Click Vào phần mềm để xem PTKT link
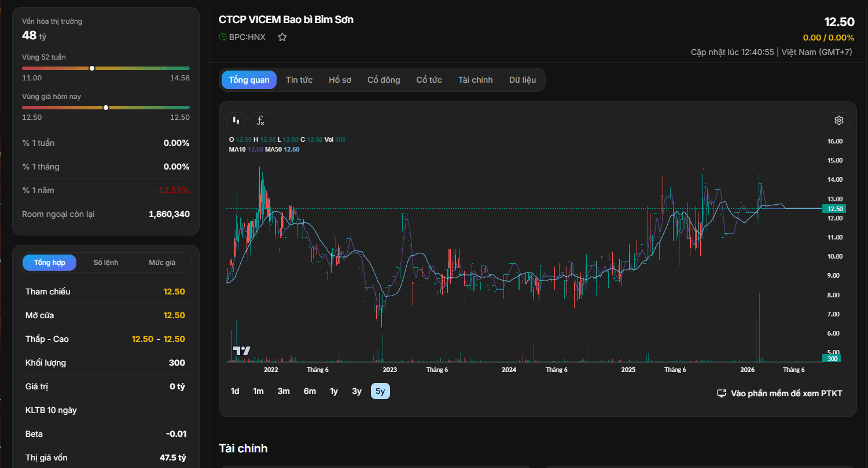 coord(779,393)
